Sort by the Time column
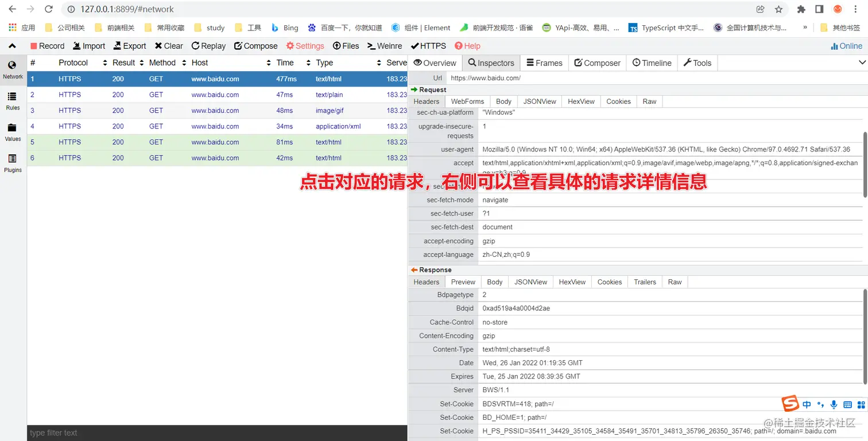This screenshot has height=441, width=868. pyautogui.click(x=293, y=63)
